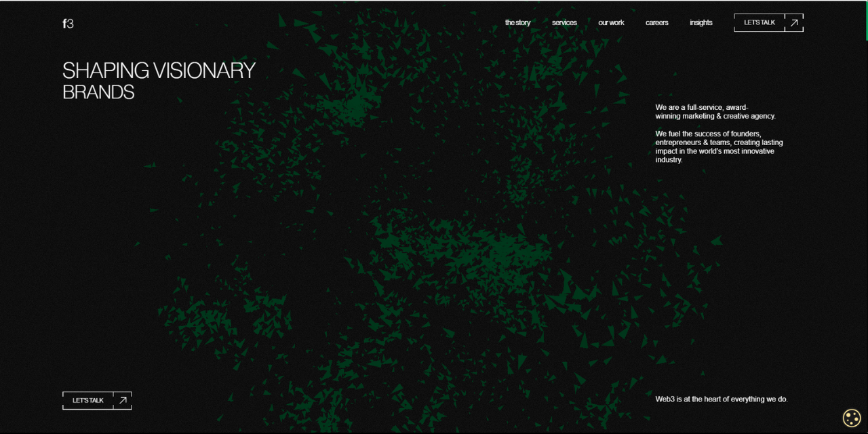This screenshot has width=868, height=434.
Task: Click the 'SHAPING VISIONARY' headline text
Action: click(159, 70)
